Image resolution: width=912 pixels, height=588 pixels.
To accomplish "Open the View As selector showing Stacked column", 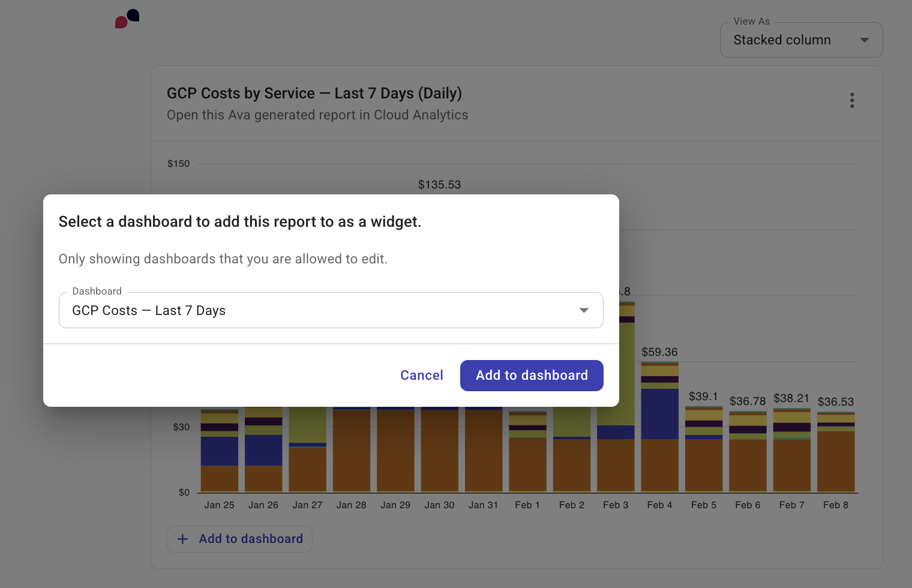I will (801, 40).
